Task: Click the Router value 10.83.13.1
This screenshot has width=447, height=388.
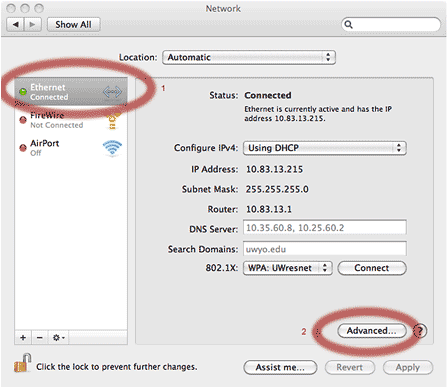Action: 269,209
